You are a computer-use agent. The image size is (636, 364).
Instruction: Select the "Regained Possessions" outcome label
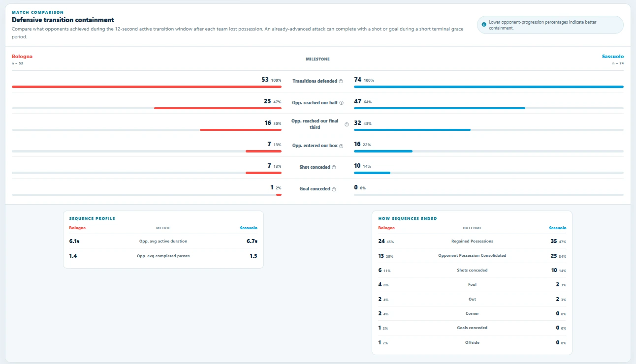pyautogui.click(x=472, y=242)
